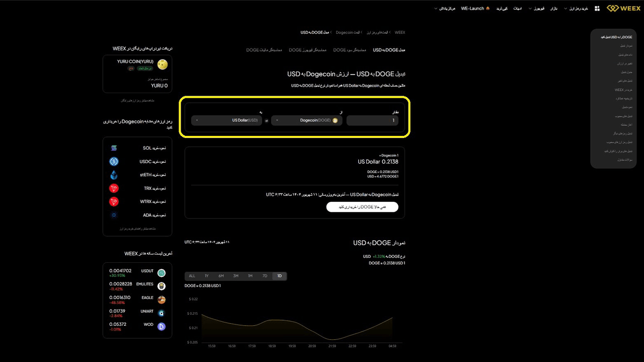Click the TRX coin icon in the sidebar

pyautogui.click(x=114, y=188)
